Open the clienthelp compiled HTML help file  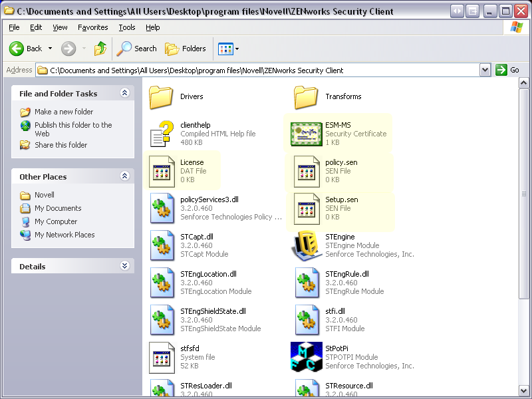[x=162, y=134]
